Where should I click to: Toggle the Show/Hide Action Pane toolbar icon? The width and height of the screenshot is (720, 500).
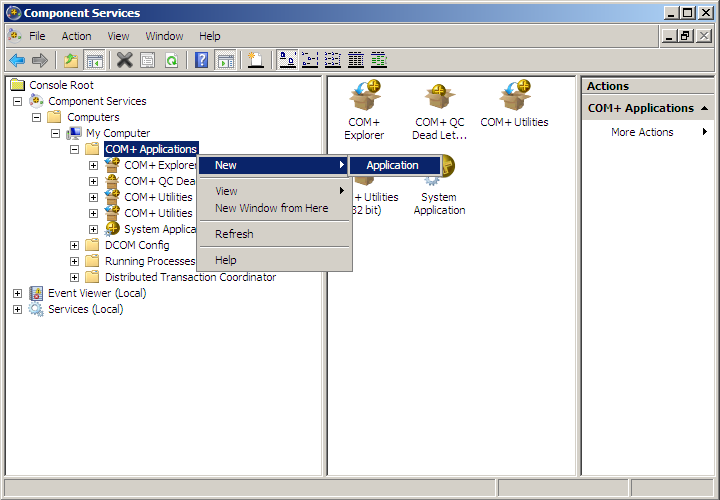[225, 60]
